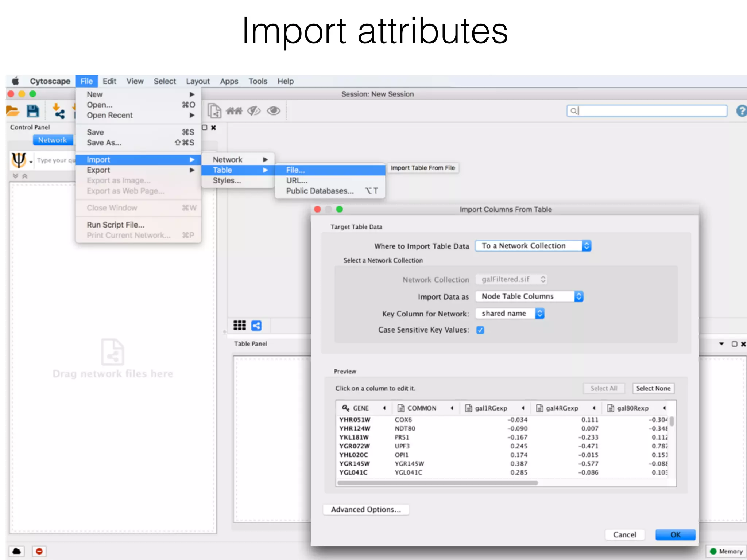This screenshot has height=560, width=747.
Task: Choose URL... in the Table submenu
Action: click(x=330, y=180)
